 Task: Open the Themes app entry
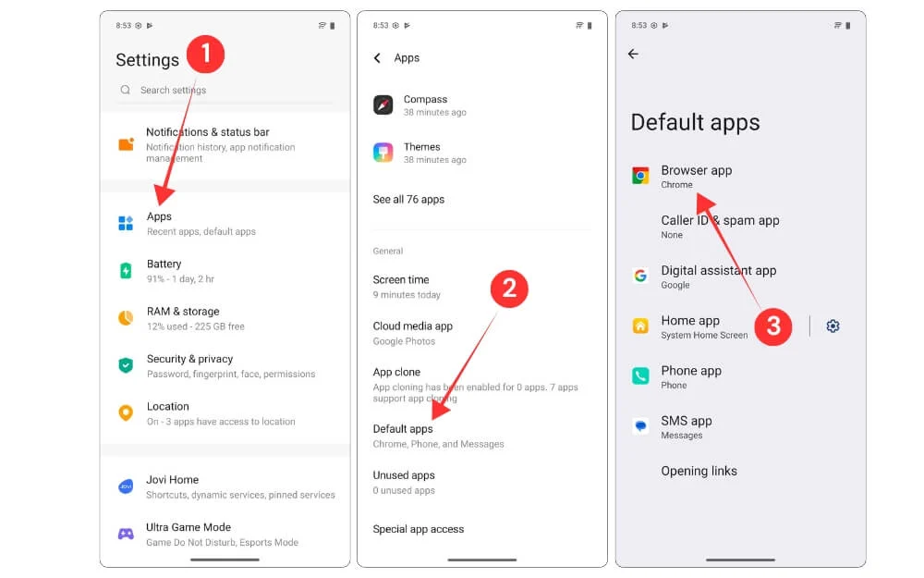click(482, 153)
